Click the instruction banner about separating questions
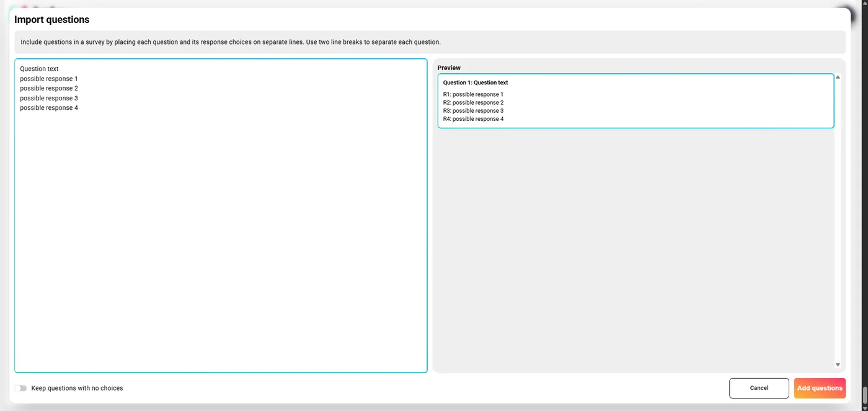868x411 pixels. [230, 42]
